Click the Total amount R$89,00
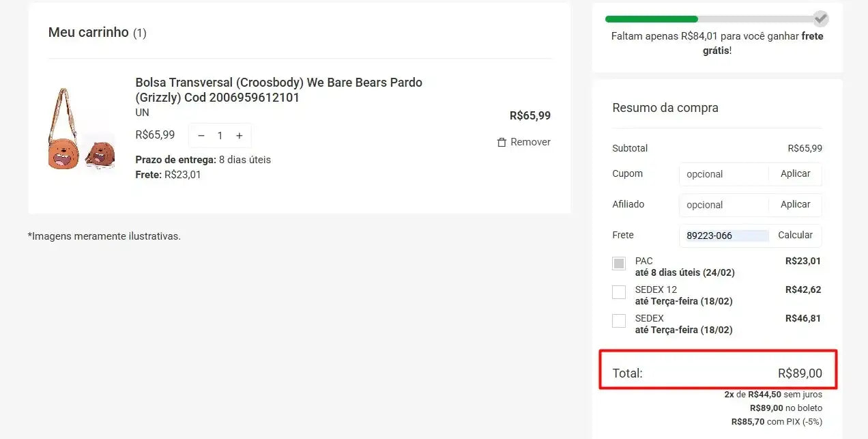The height and width of the screenshot is (439, 868). pyautogui.click(x=800, y=373)
